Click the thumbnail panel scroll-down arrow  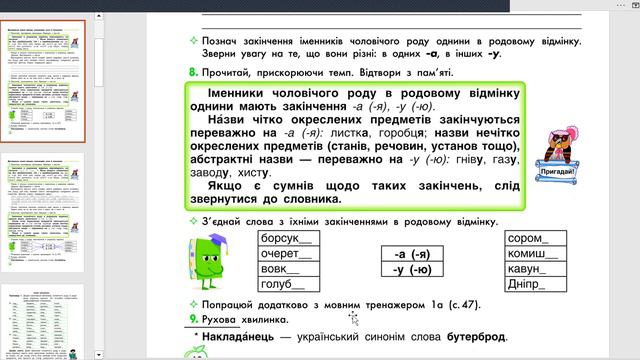coord(98,355)
